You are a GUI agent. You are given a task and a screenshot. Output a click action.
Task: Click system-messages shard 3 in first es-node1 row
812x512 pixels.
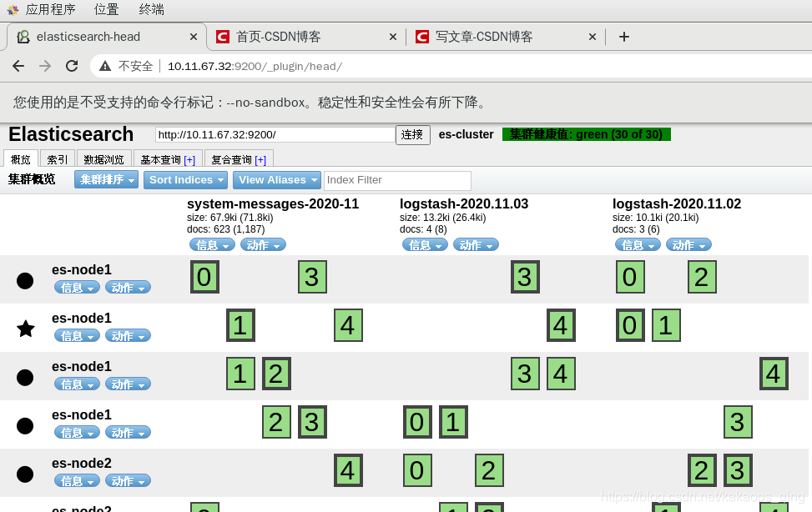(312, 277)
